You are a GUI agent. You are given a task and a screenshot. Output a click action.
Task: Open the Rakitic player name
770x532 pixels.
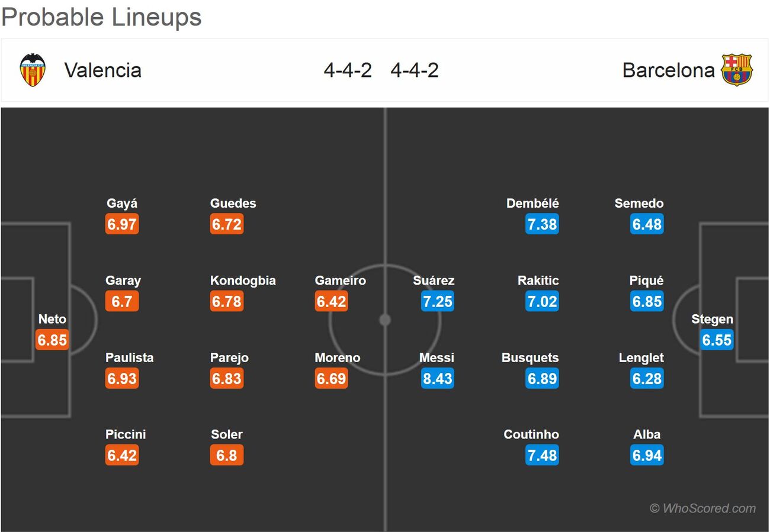click(538, 280)
